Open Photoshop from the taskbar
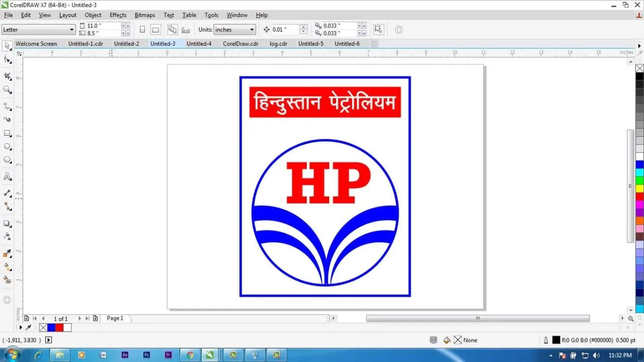 146,354
